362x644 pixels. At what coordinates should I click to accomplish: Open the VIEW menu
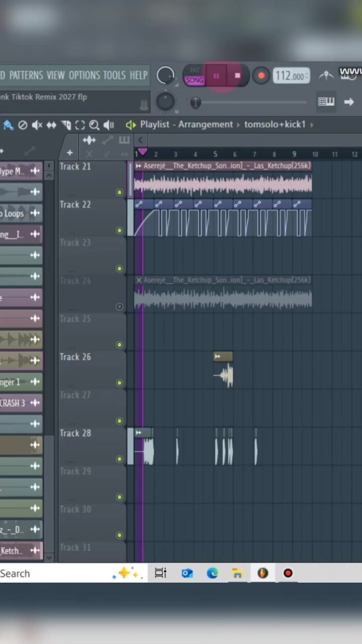pyautogui.click(x=55, y=75)
